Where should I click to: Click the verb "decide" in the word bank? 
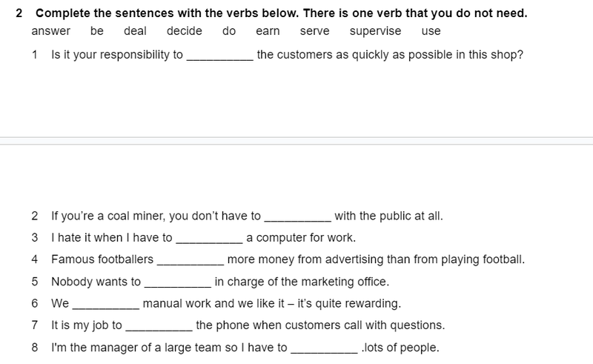(185, 31)
